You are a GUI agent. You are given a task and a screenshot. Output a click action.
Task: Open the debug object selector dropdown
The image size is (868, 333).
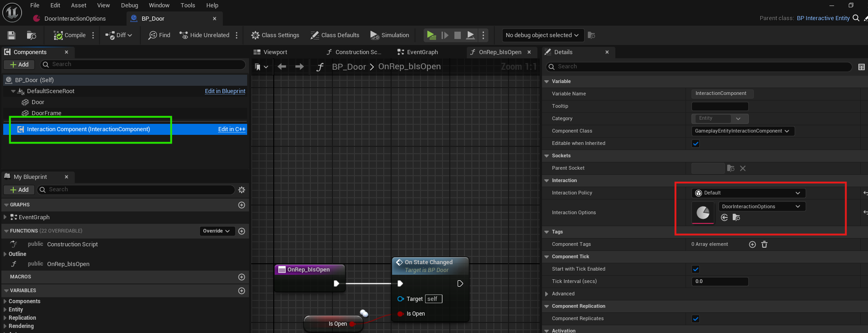(x=542, y=35)
